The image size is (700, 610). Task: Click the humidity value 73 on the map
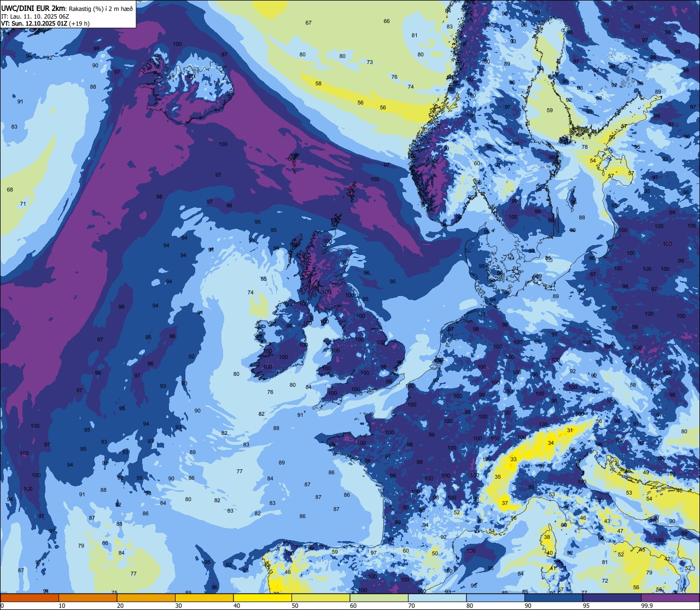pos(370,62)
